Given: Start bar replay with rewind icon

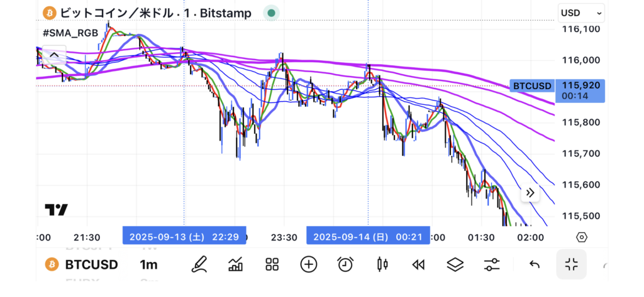Looking at the screenshot, I should [418, 264].
